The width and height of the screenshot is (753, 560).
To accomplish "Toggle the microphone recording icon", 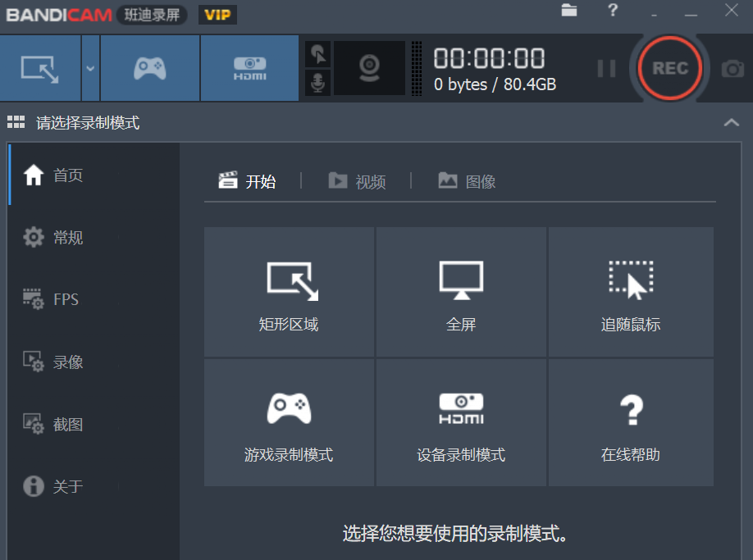I will pos(317,83).
